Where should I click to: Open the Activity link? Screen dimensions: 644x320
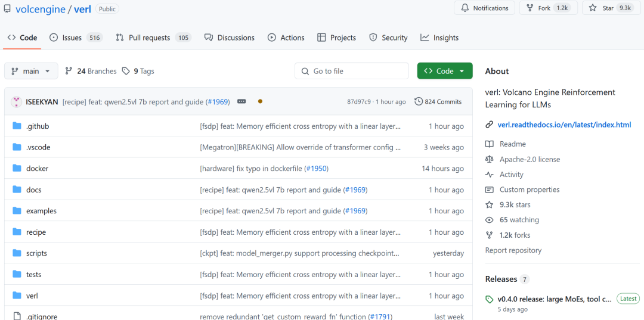[512, 175]
